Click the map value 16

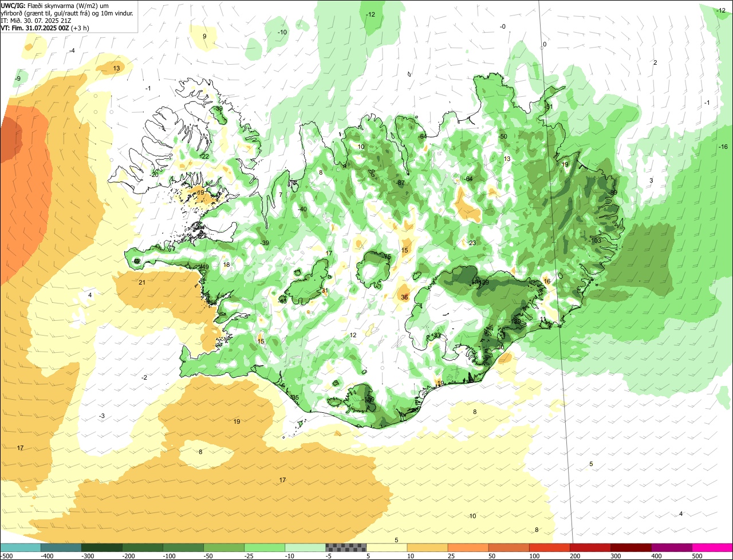[547, 281]
